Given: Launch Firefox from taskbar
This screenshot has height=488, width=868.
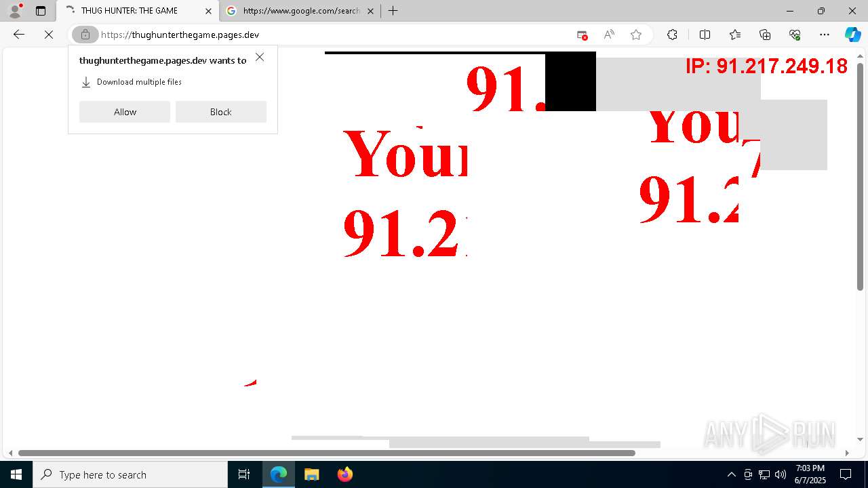Looking at the screenshot, I should [x=344, y=474].
